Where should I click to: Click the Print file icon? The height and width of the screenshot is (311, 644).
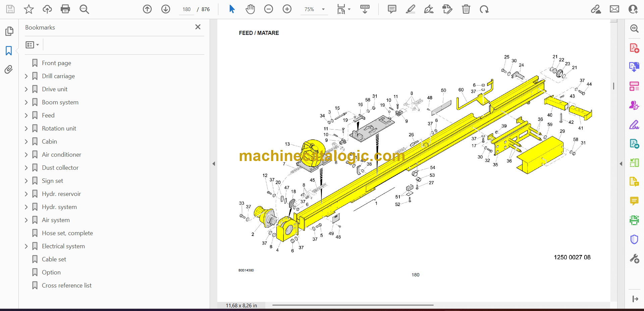(65, 9)
